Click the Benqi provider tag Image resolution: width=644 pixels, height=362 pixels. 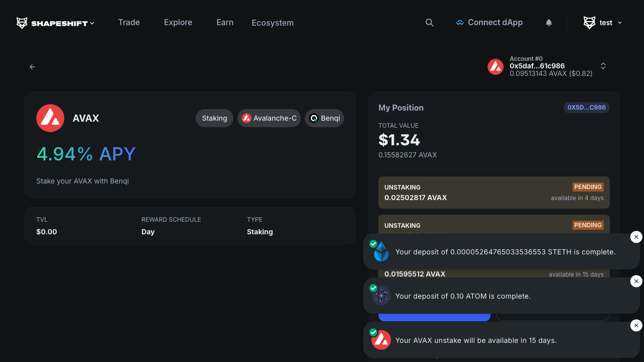click(x=325, y=118)
